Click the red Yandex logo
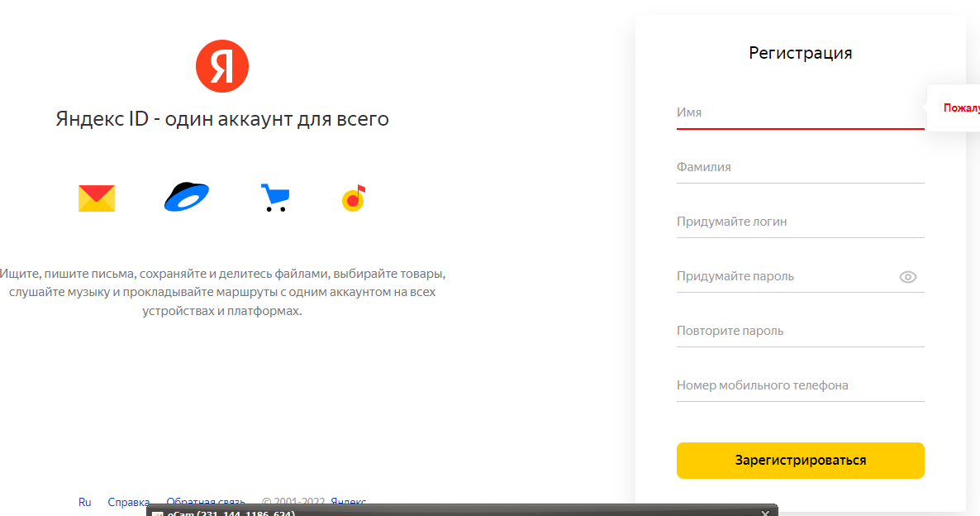 [222, 66]
